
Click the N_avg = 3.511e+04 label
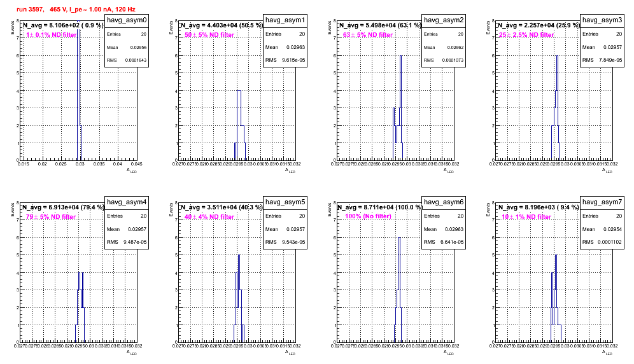click(x=222, y=207)
